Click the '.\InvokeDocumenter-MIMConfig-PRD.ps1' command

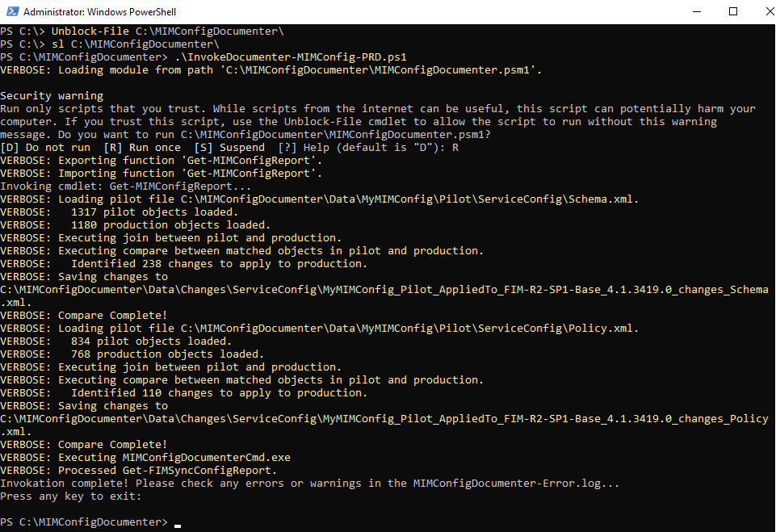[x=291, y=57]
